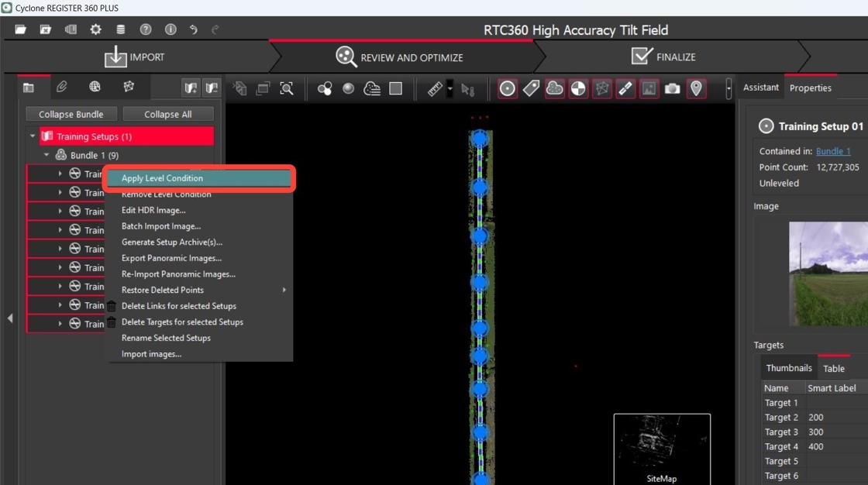Expand the last Train setup row

[x=60, y=324]
